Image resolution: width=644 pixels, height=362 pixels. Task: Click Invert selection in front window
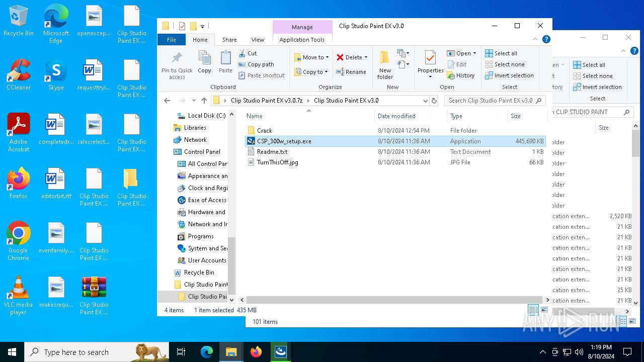pos(509,75)
